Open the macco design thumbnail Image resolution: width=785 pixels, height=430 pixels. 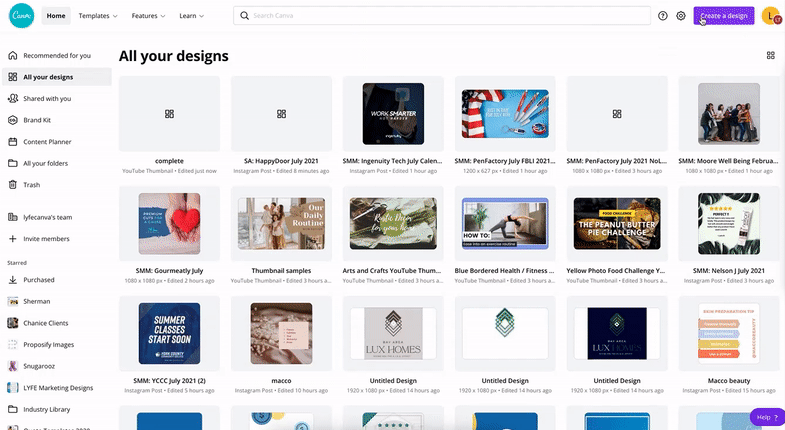tap(281, 333)
